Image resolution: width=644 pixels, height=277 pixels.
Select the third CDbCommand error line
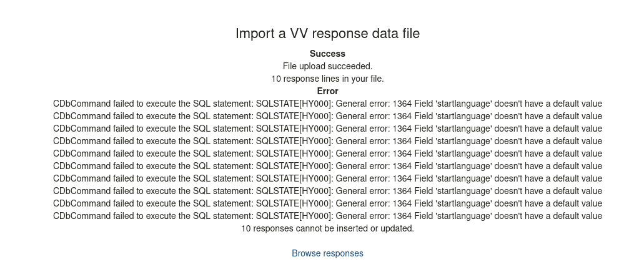click(327, 129)
